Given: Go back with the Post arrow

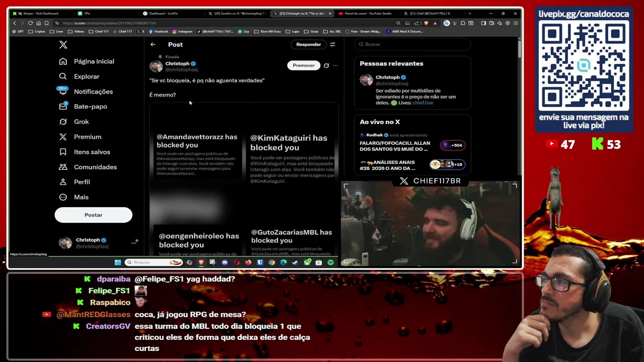Looking at the screenshot, I should click(153, 44).
